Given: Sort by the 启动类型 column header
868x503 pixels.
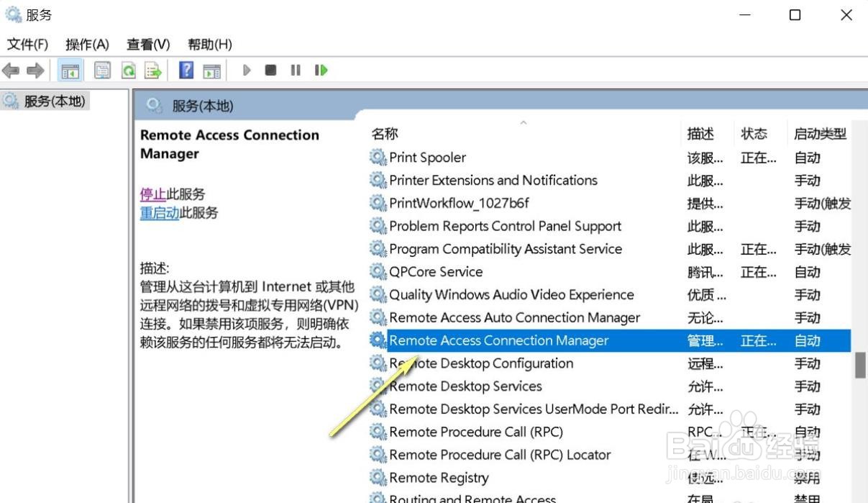Looking at the screenshot, I should coord(820,134).
